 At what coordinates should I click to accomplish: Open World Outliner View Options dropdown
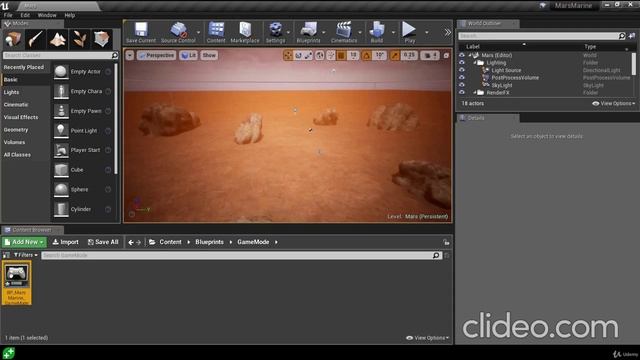click(613, 104)
